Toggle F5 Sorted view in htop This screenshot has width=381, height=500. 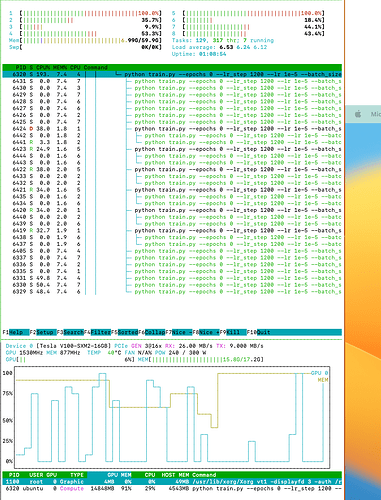[125, 332]
